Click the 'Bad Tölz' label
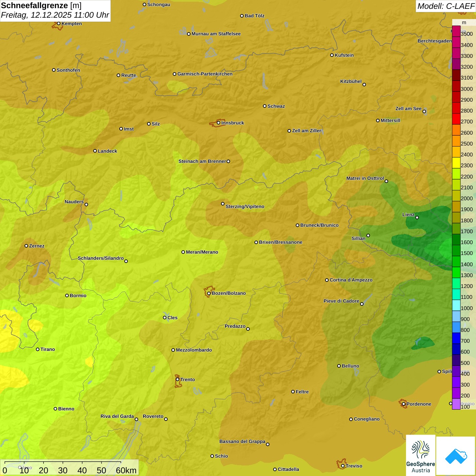Viewport: 476px width, 476px height. (x=254, y=16)
